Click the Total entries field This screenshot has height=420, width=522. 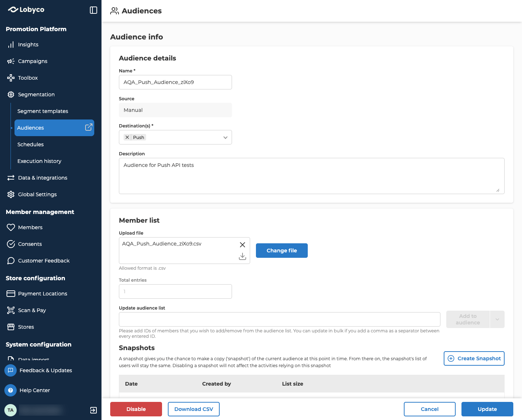pyautogui.click(x=175, y=291)
